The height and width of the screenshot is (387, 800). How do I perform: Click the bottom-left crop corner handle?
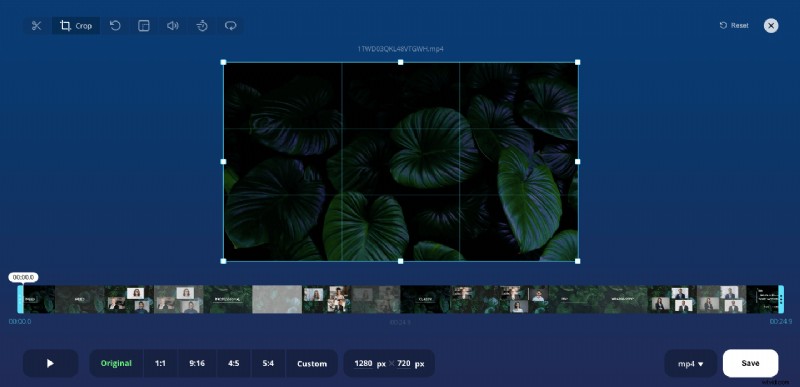tap(223, 261)
